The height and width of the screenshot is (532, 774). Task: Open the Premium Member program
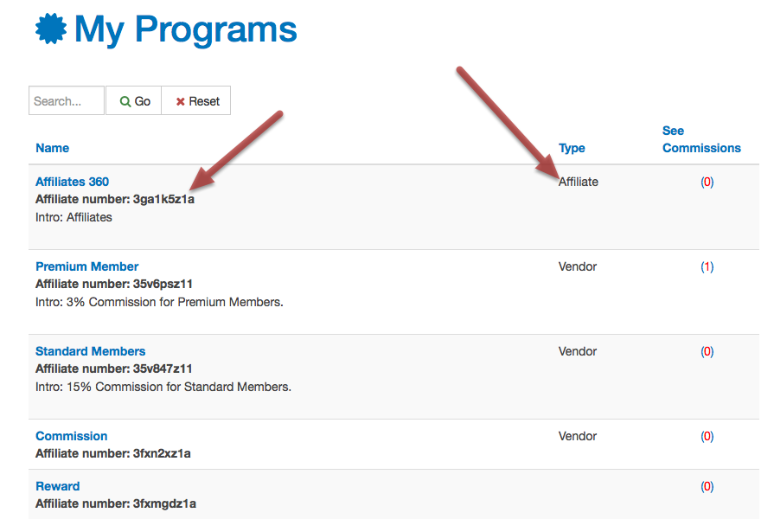(86, 266)
